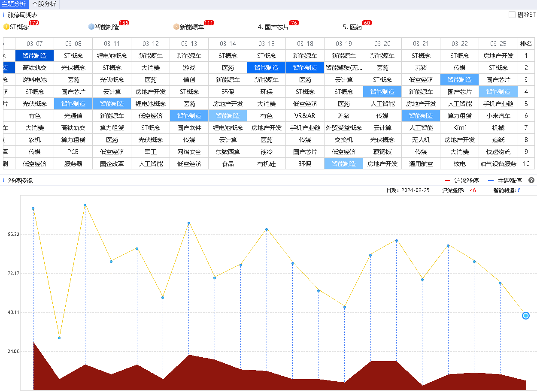
Task: Click the bronze medal icon beside 新能源车
Action: click(176, 27)
